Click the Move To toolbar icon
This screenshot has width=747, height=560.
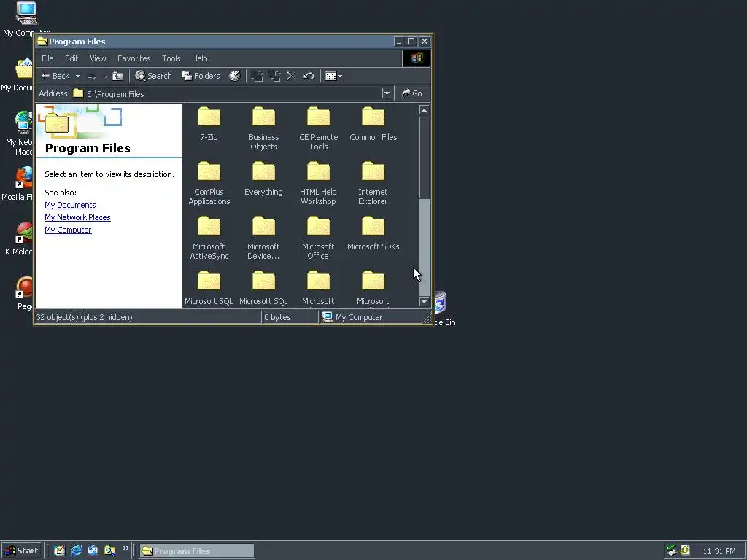(258, 76)
